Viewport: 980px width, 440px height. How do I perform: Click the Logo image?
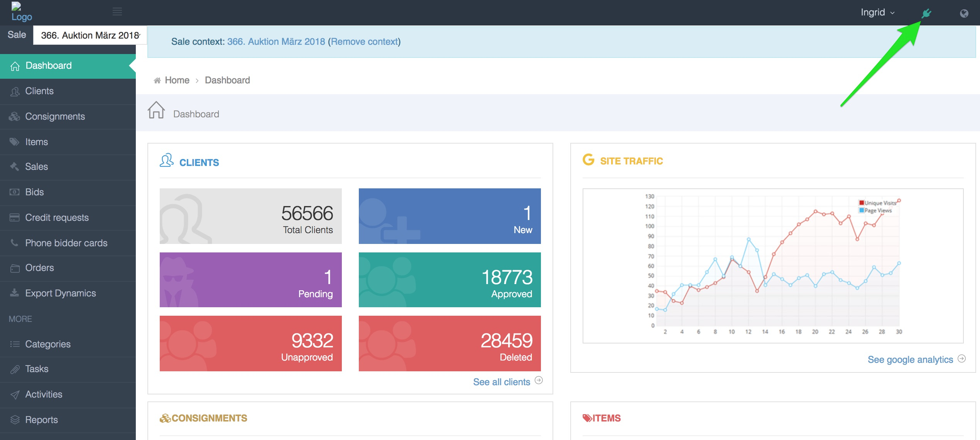pyautogui.click(x=22, y=12)
